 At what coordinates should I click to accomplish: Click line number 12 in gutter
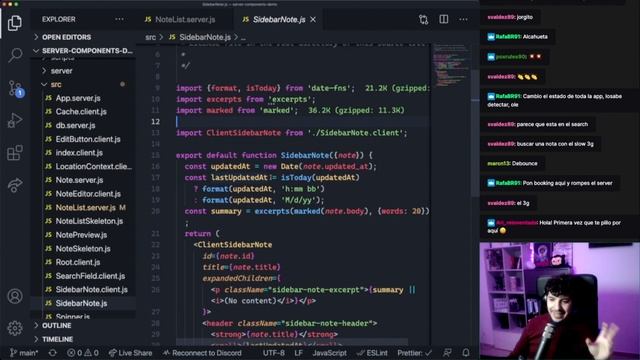(x=156, y=122)
